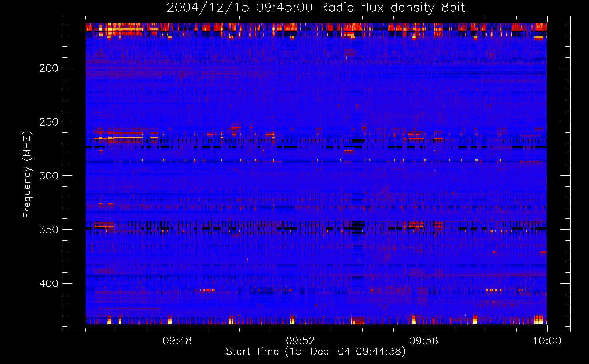Click the 09:48 time tick label
Image resolution: width=589 pixels, height=364 pixels.
pos(178,341)
